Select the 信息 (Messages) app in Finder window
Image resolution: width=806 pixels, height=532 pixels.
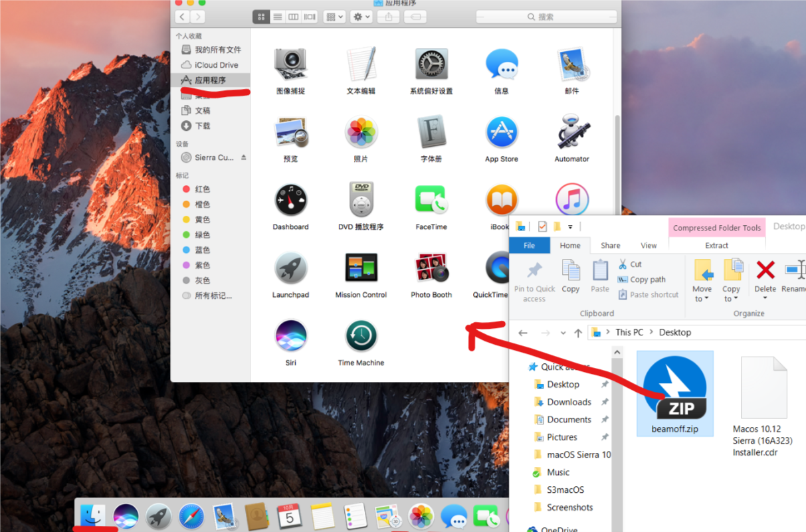coord(502,64)
